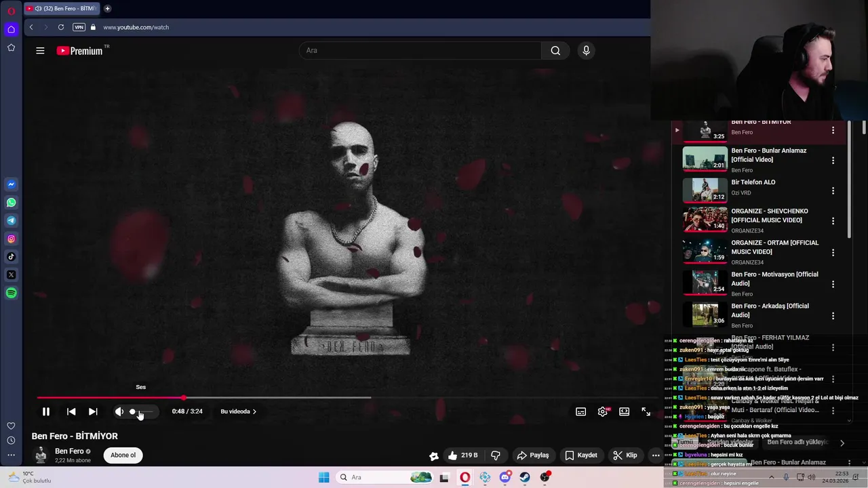Open options for 'ORGANIZE - ORTAM' item
Screen dimensions: 868x488
(833, 253)
